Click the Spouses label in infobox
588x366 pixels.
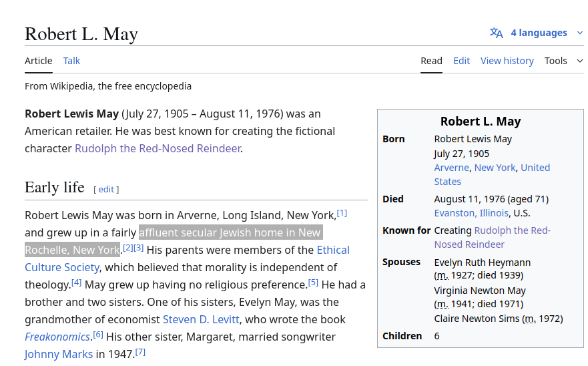tap(401, 262)
